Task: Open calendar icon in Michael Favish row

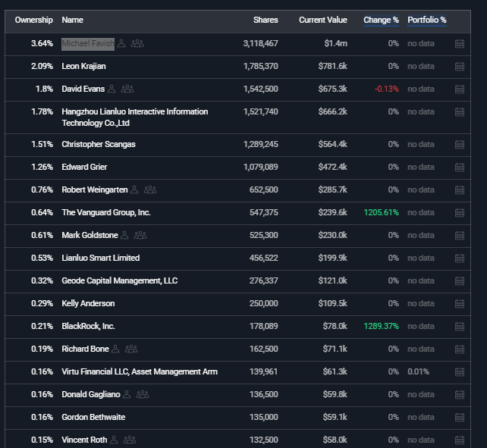Action: point(460,44)
